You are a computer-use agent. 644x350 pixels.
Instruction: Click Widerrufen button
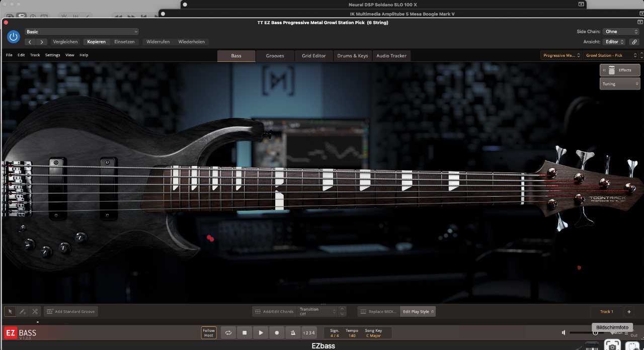(x=158, y=42)
